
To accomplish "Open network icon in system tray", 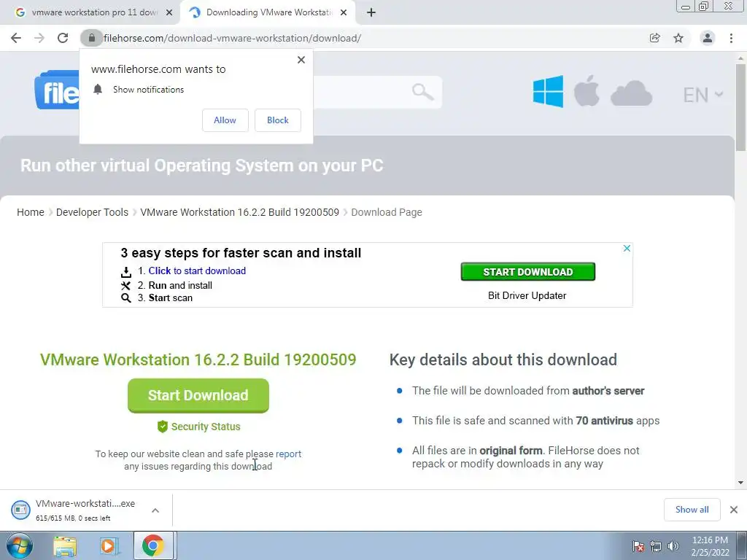I will pos(656,546).
